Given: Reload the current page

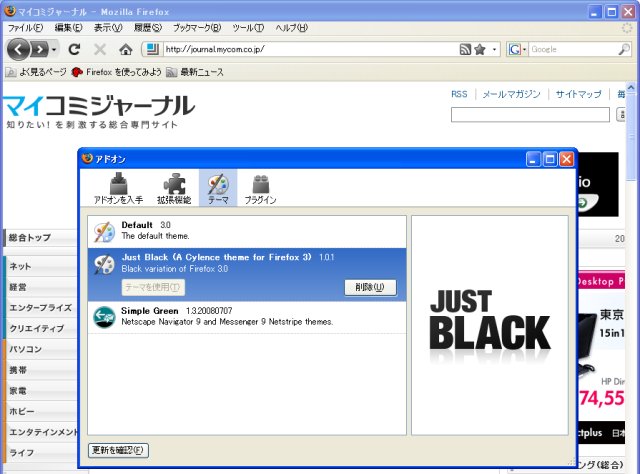Looking at the screenshot, I should pyautogui.click(x=74, y=49).
